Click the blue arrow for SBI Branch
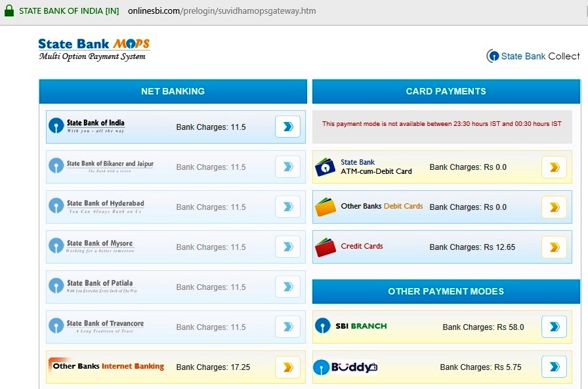This screenshot has width=588, height=389. (x=555, y=327)
